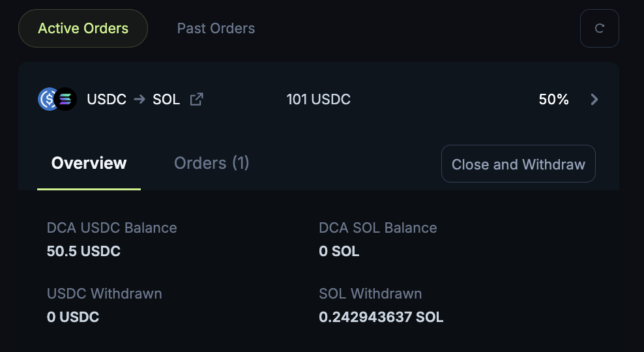Click the DCA SOL Balance label

377,228
